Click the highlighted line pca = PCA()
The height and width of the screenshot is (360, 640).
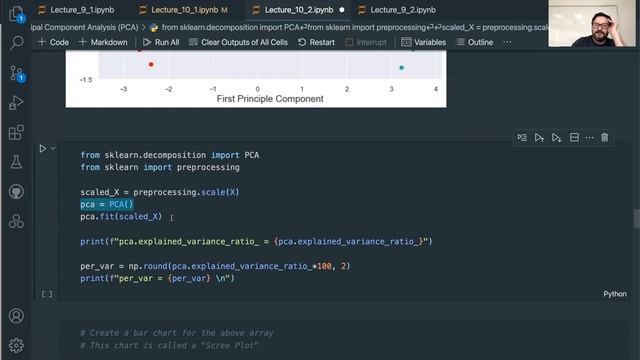107,204
